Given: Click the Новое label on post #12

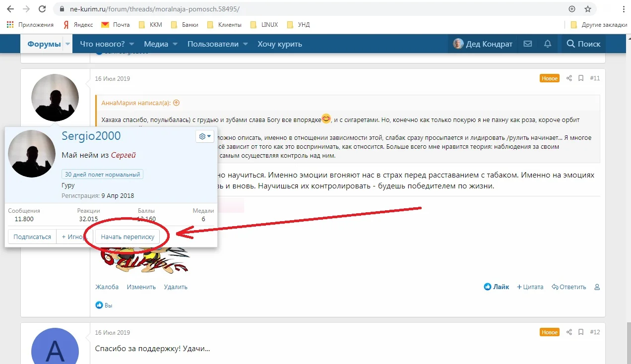Looking at the screenshot, I should click(550, 332).
